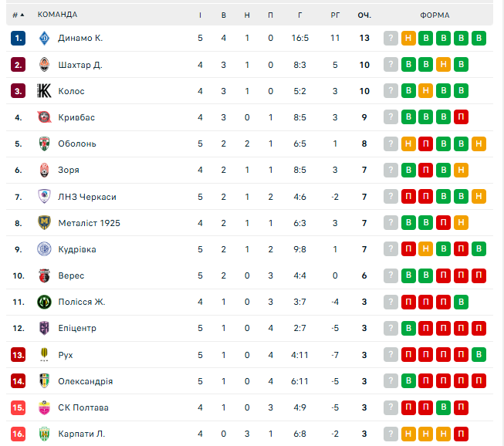Click the Колос team logo

(x=44, y=91)
